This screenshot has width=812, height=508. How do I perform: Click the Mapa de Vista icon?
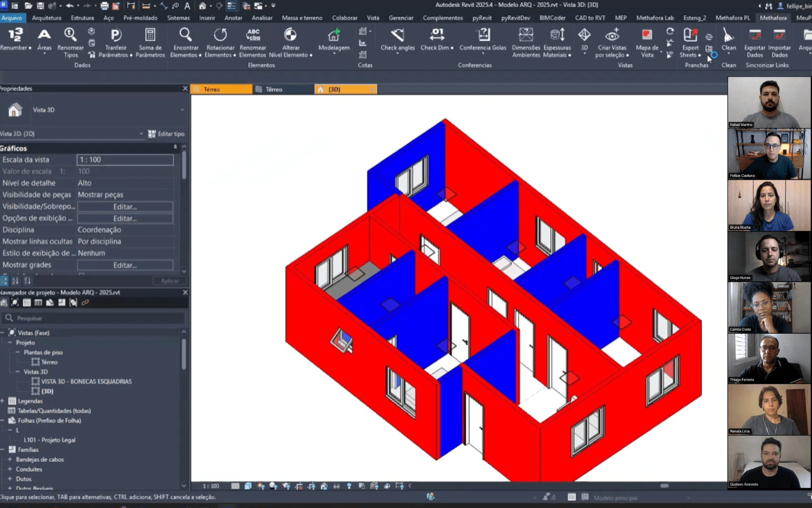(647, 35)
